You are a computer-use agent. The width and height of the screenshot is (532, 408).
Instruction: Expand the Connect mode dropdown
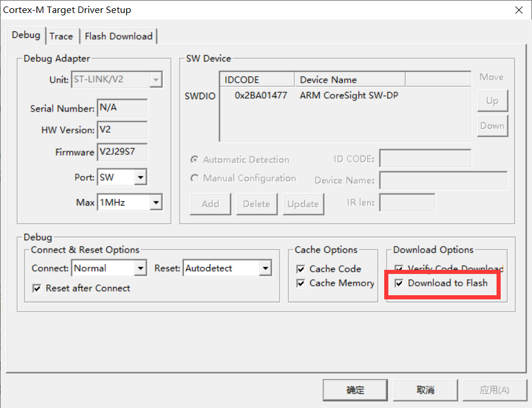(140, 268)
